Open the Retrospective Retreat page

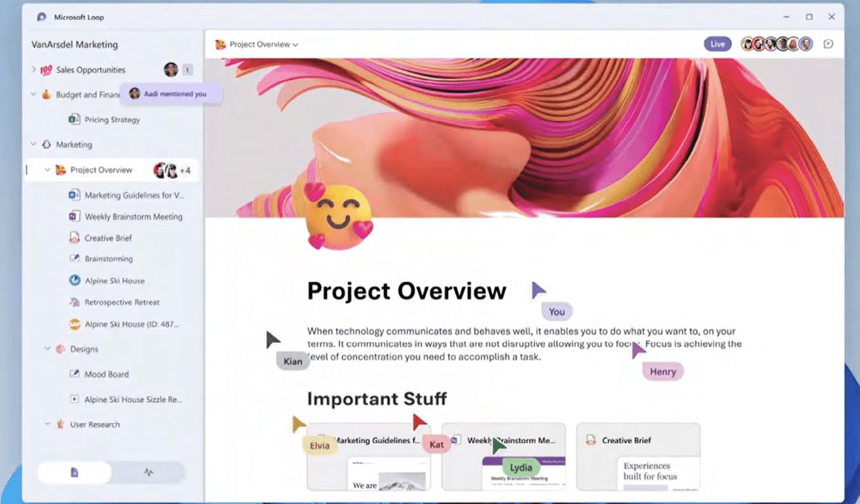(122, 303)
